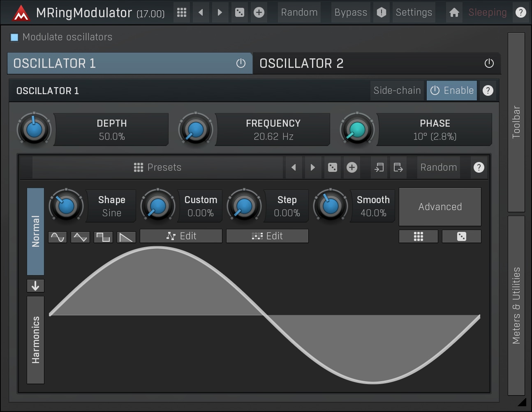This screenshot has width=532, height=412.
Task: Select the sine wave shape icon
Action: point(58,237)
